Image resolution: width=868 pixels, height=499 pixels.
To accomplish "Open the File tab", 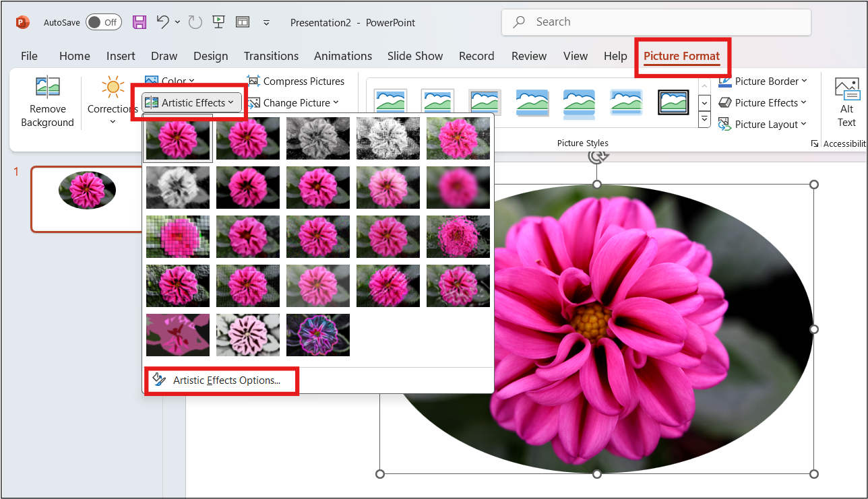I will (x=29, y=56).
